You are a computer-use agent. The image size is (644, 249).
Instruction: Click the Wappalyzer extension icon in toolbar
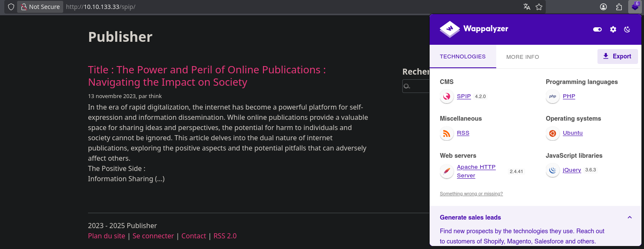pyautogui.click(x=635, y=7)
